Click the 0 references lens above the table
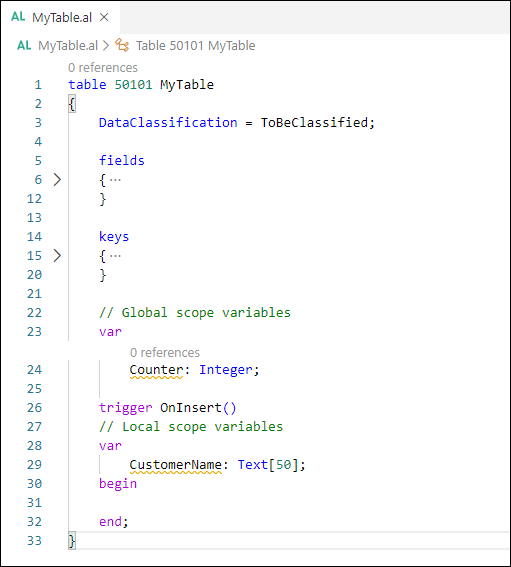 click(103, 68)
